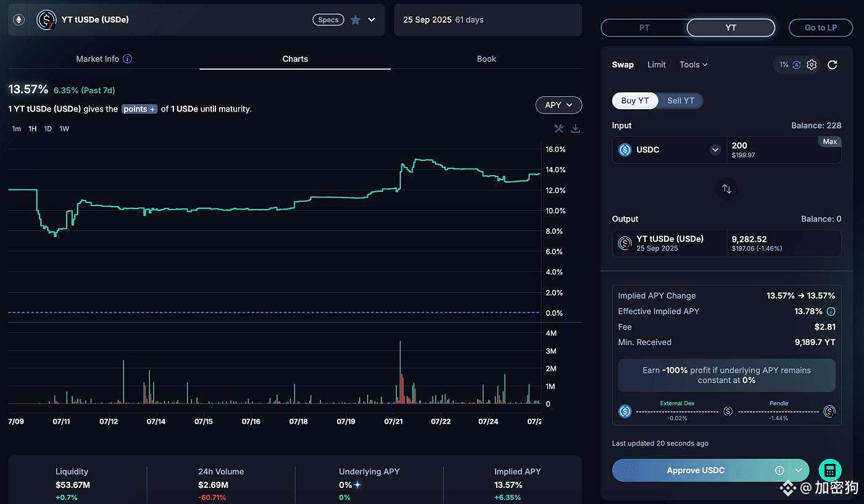This screenshot has height=504, width=864.
Task: Click the swap direction arrows icon
Action: [x=726, y=189]
